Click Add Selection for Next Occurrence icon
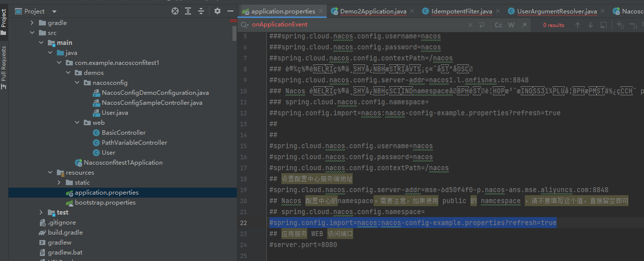 click(x=621, y=24)
